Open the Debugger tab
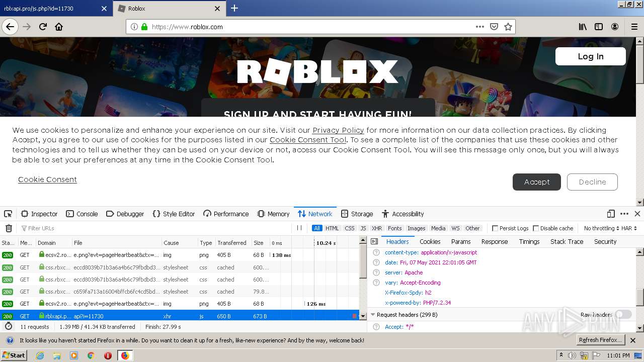 click(125, 214)
